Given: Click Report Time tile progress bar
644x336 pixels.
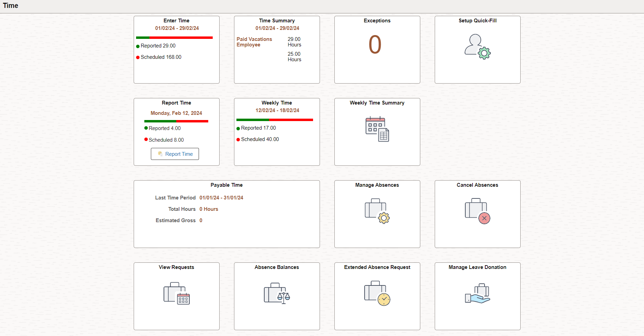Looking at the screenshot, I should coord(176,121).
